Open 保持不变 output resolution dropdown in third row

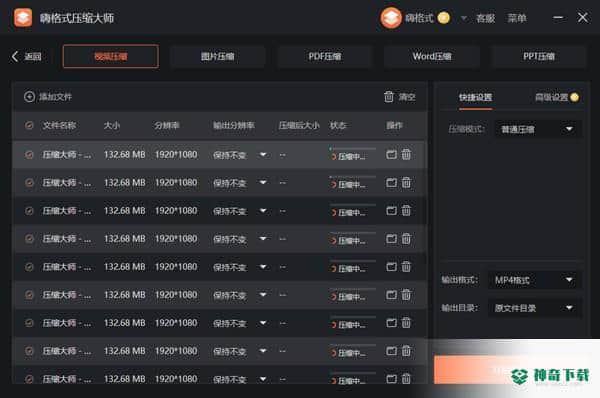[240, 210]
